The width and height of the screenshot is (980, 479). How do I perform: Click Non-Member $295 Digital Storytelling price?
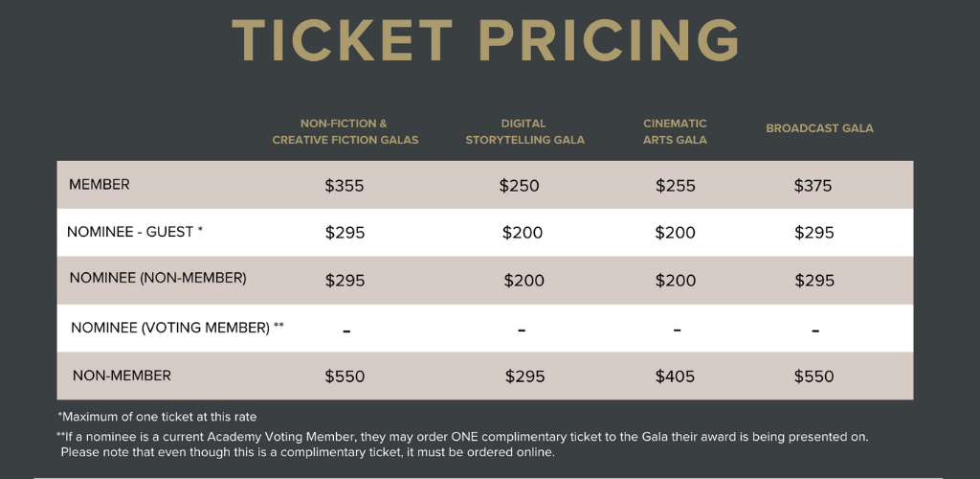point(525,376)
